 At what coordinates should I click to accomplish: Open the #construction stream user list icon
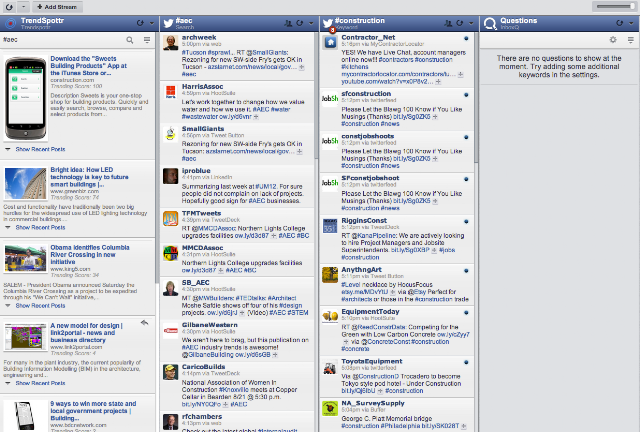point(448,23)
